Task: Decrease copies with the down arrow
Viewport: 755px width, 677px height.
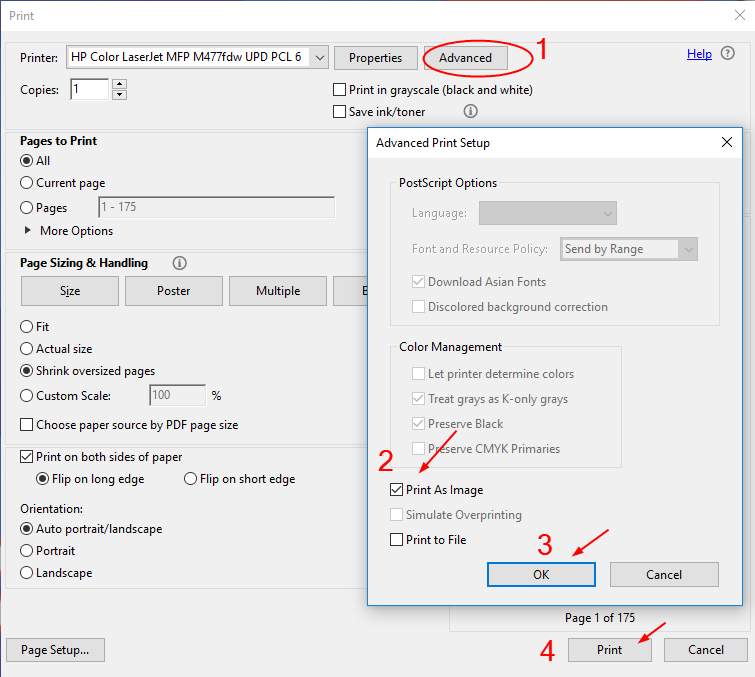Action: 120,95
